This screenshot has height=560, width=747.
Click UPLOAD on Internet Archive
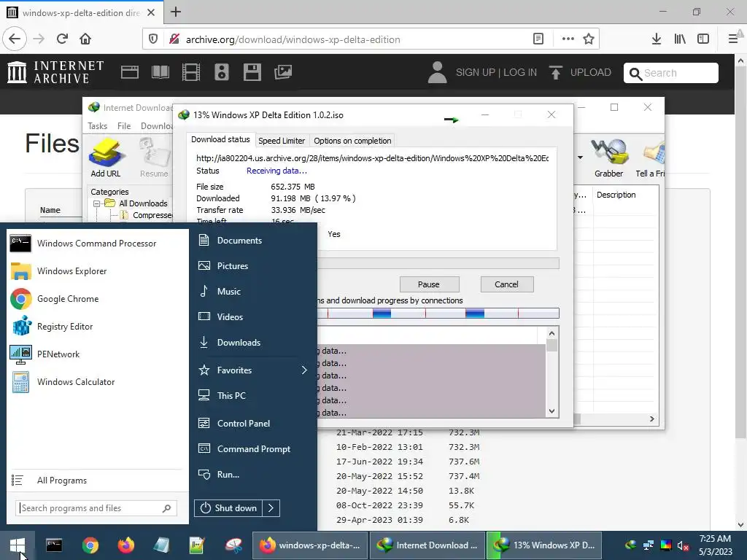tap(580, 72)
